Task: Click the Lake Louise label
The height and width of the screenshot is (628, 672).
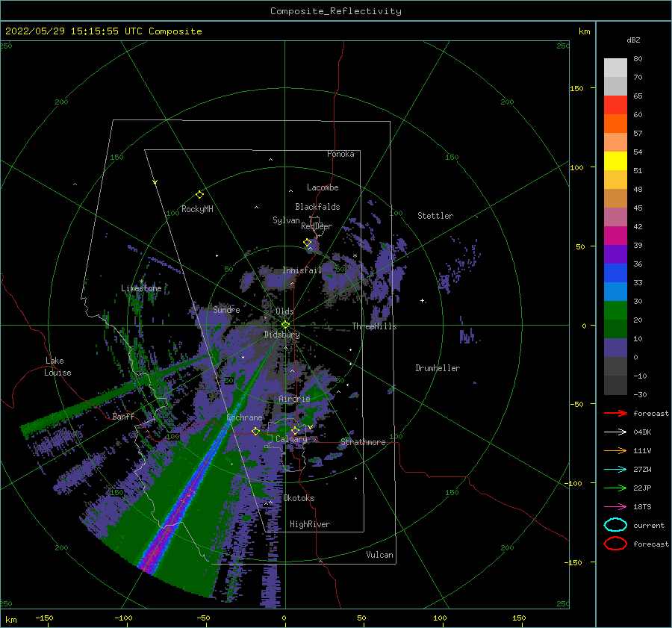Action: (x=57, y=367)
